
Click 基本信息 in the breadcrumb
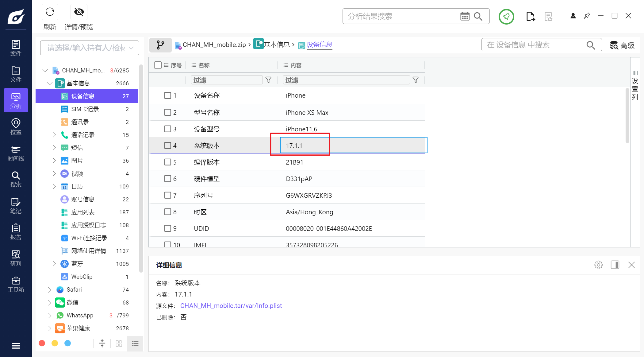tap(276, 45)
